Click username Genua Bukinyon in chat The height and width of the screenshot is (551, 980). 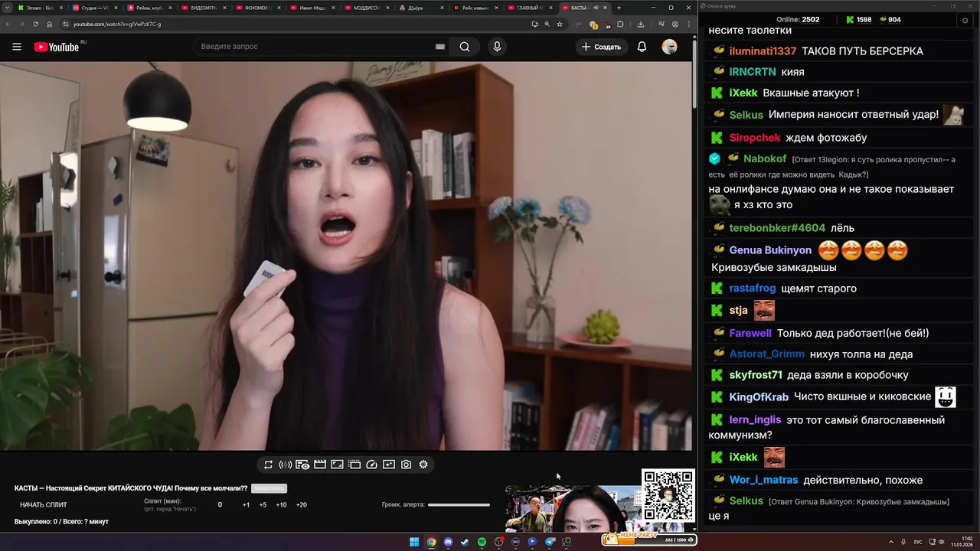[770, 250]
